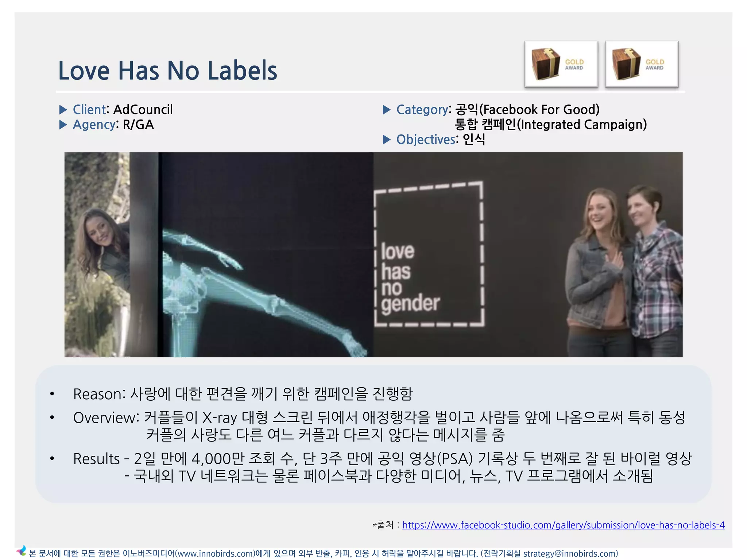747x560 pixels.
Task: Click the Category 공익(Facebook For Good) line
Action: (x=498, y=109)
